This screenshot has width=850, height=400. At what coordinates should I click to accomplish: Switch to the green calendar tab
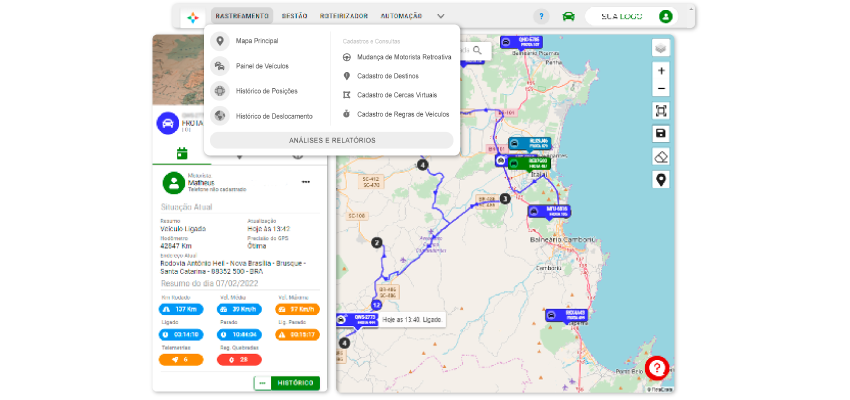click(182, 154)
